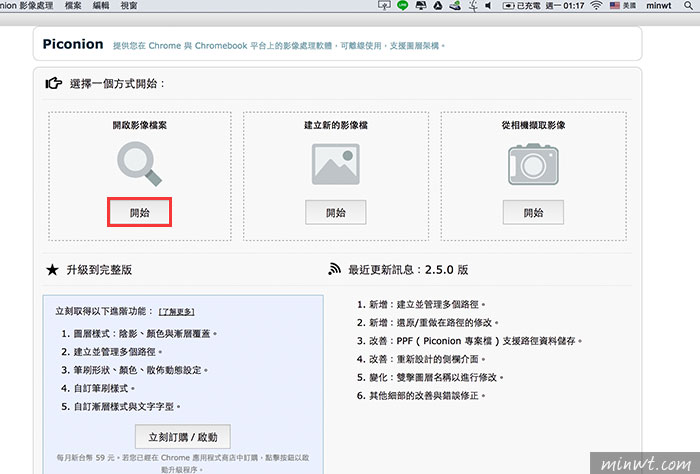
Task: Click 開始 under 從相機擷取影像
Action: click(533, 212)
